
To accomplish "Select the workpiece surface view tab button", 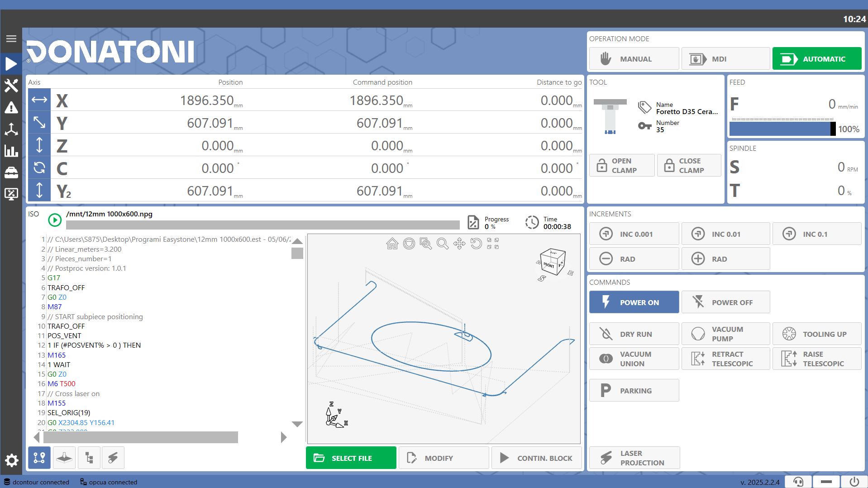I will (64, 458).
